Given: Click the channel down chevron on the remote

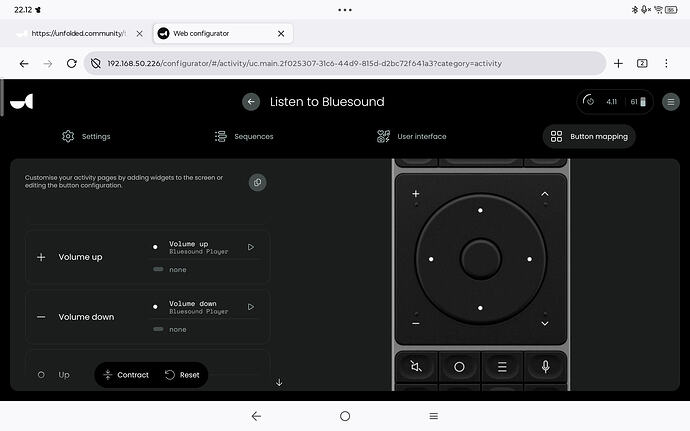Looking at the screenshot, I should (x=545, y=324).
